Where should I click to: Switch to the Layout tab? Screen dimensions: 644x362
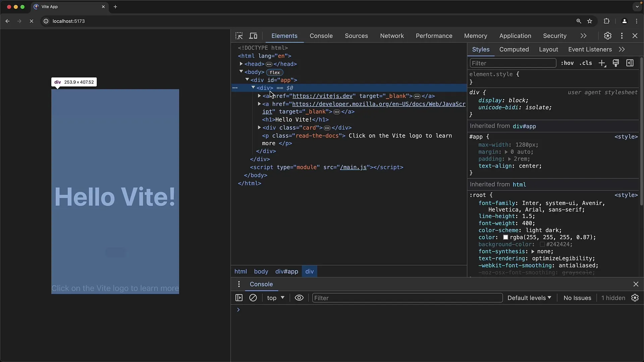click(x=548, y=49)
